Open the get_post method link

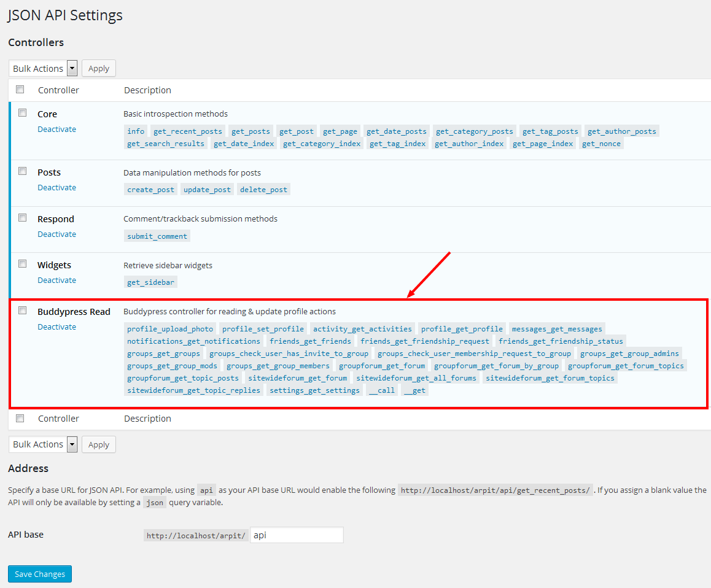tap(297, 131)
